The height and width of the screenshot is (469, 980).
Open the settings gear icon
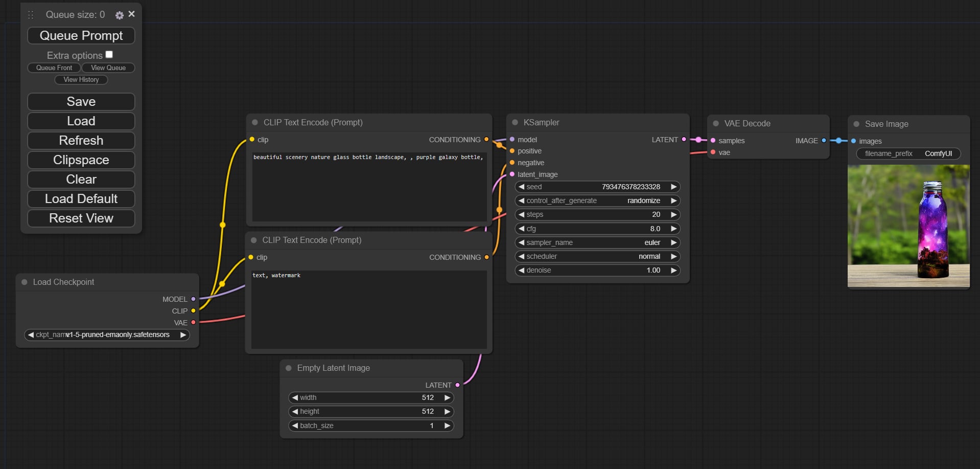pos(120,15)
